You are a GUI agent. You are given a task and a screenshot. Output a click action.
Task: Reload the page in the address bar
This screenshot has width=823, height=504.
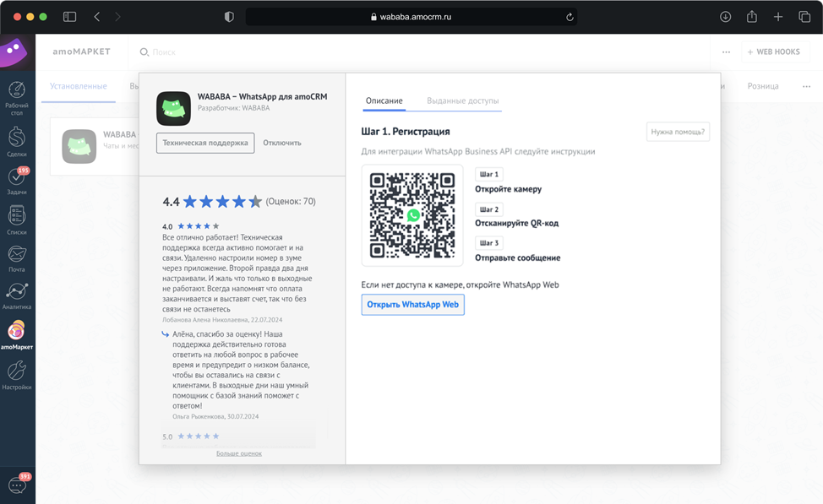(570, 17)
